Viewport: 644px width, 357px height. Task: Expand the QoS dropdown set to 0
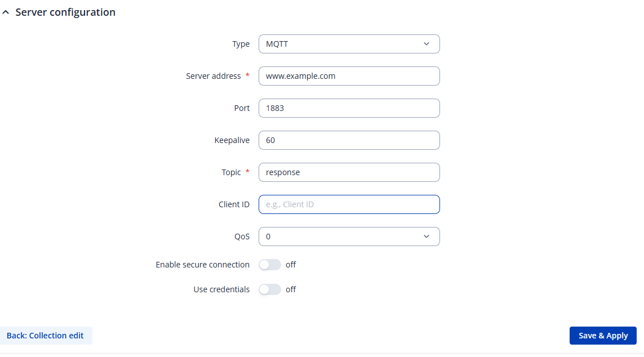(349, 236)
